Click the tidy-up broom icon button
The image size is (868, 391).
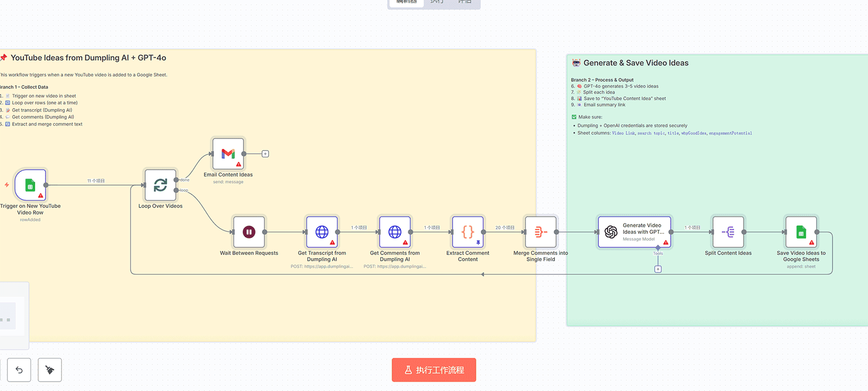[x=50, y=370]
